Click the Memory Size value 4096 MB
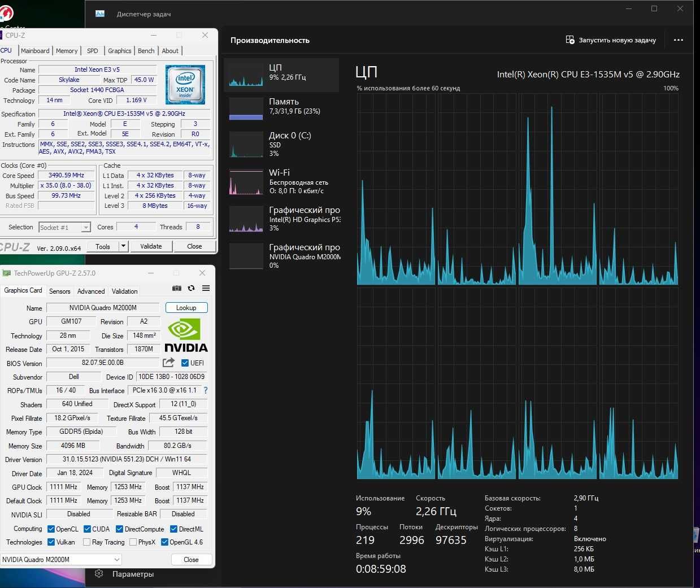This screenshot has width=700, height=588. point(73,446)
